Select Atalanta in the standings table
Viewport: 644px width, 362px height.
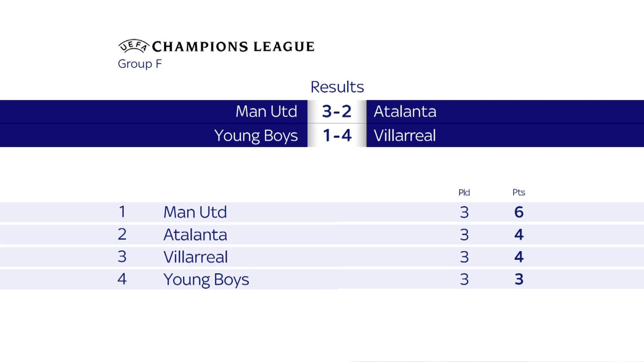(x=195, y=234)
